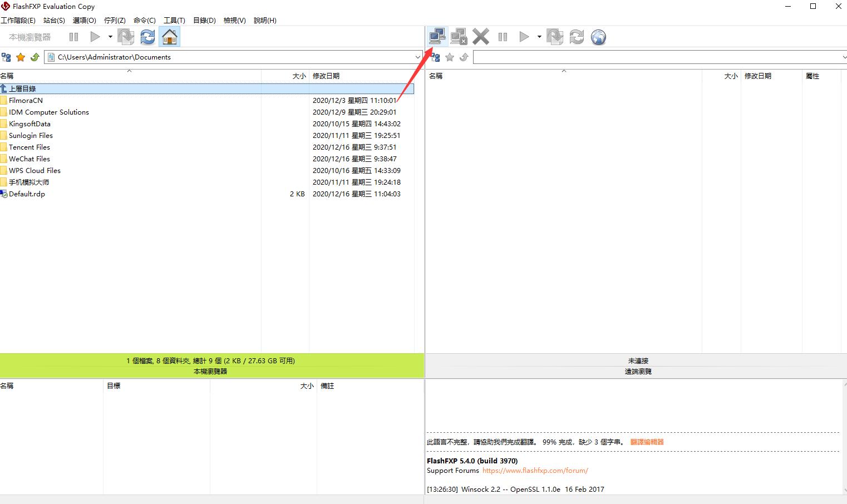Click the remote Disconnect icon

click(459, 37)
